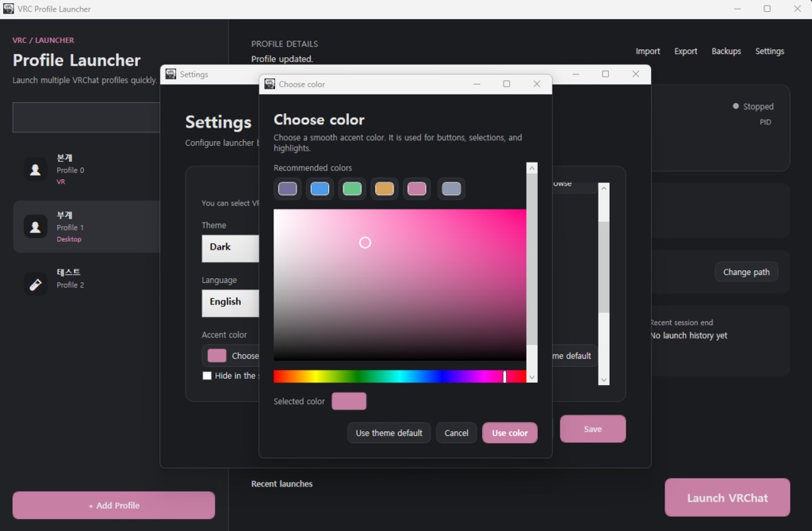Maximize the Choose color dialog

(x=507, y=84)
